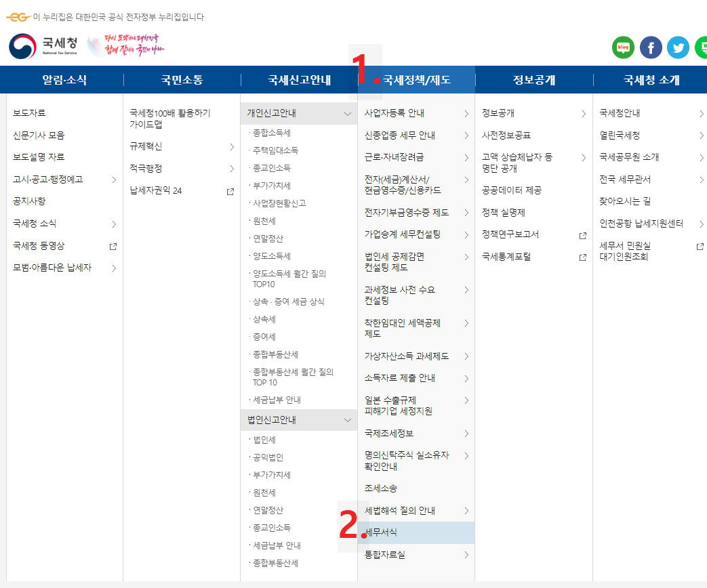This screenshot has width=707, height=588.
Task: Select 주택임대소득 under 개인신고안내
Action: pyautogui.click(x=275, y=150)
